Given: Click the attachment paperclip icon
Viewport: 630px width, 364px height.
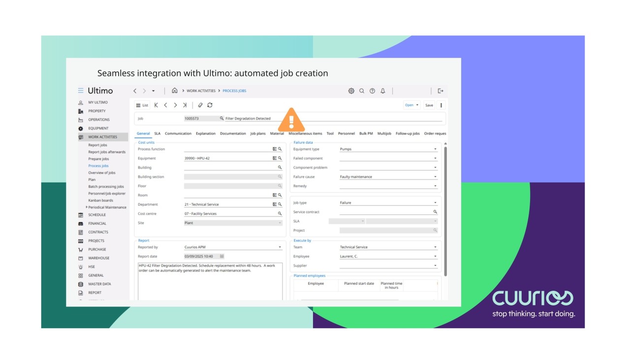Looking at the screenshot, I should point(200,105).
